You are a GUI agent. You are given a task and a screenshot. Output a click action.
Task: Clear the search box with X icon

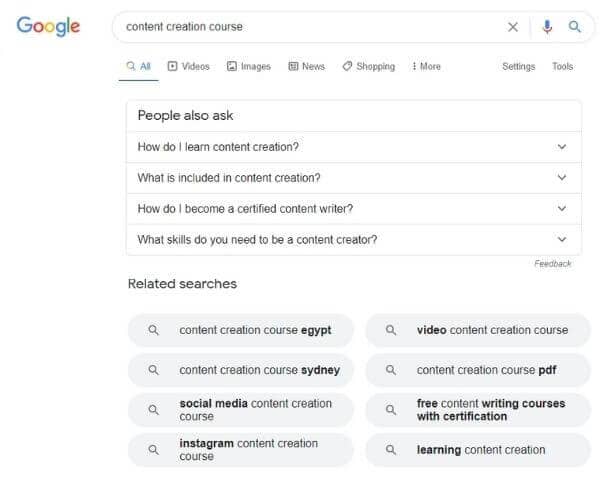tap(513, 27)
